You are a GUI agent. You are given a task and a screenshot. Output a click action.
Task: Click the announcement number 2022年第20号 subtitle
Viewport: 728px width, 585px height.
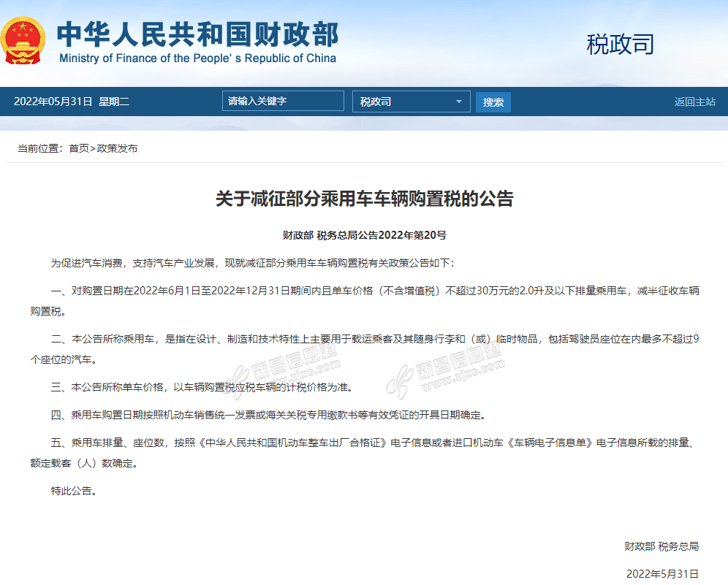pos(365,235)
